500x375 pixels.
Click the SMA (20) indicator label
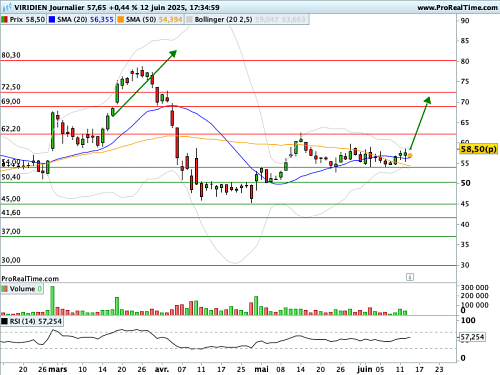click(x=72, y=20)
